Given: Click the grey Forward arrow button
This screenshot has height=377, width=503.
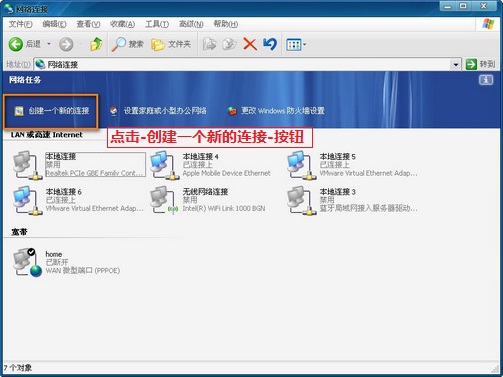Looking at the screenshot, I should point(66,44).
